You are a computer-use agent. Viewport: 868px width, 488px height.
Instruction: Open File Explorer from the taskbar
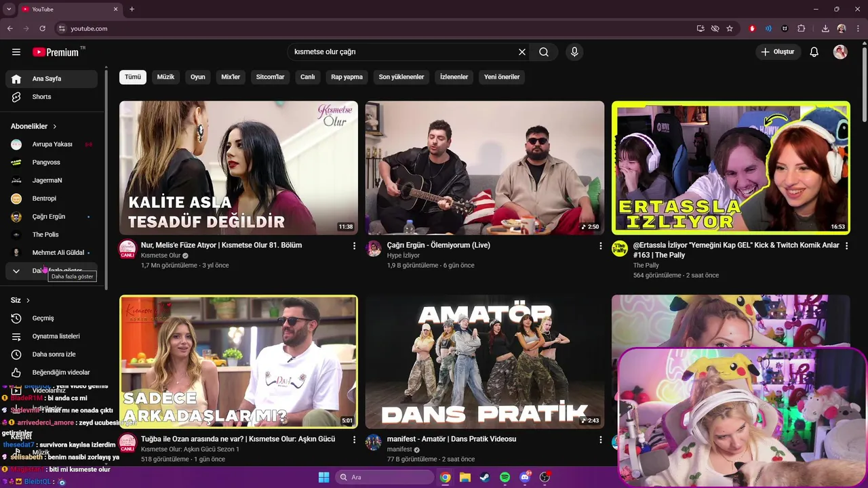coord(465,477)
